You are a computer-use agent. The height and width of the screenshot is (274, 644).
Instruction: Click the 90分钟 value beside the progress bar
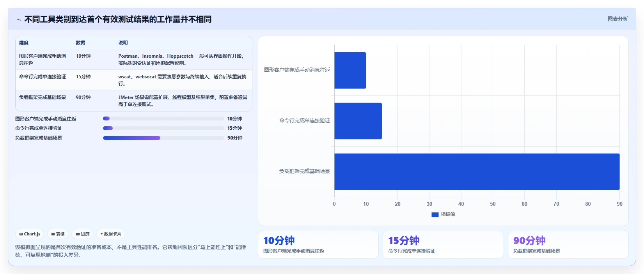point(235,138)
